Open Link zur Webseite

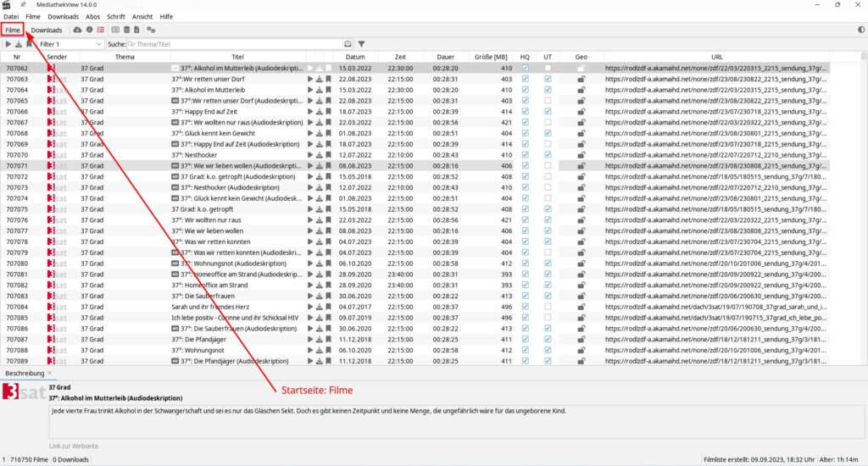[x=74, y=446]
